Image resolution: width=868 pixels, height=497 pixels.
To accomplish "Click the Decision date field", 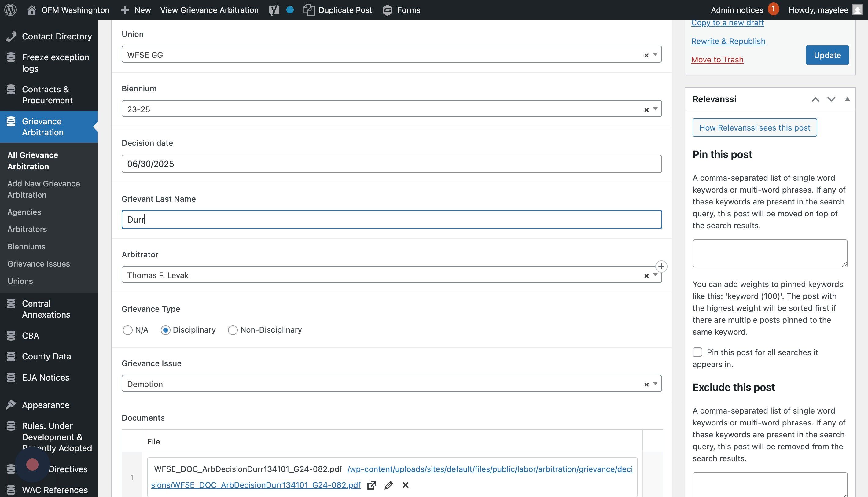I will [391, 164].
